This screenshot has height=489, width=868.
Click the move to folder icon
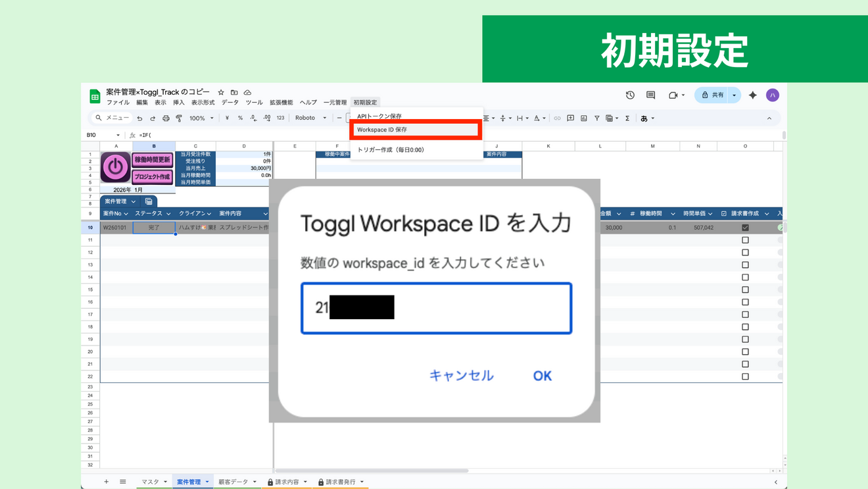[234, 93]
